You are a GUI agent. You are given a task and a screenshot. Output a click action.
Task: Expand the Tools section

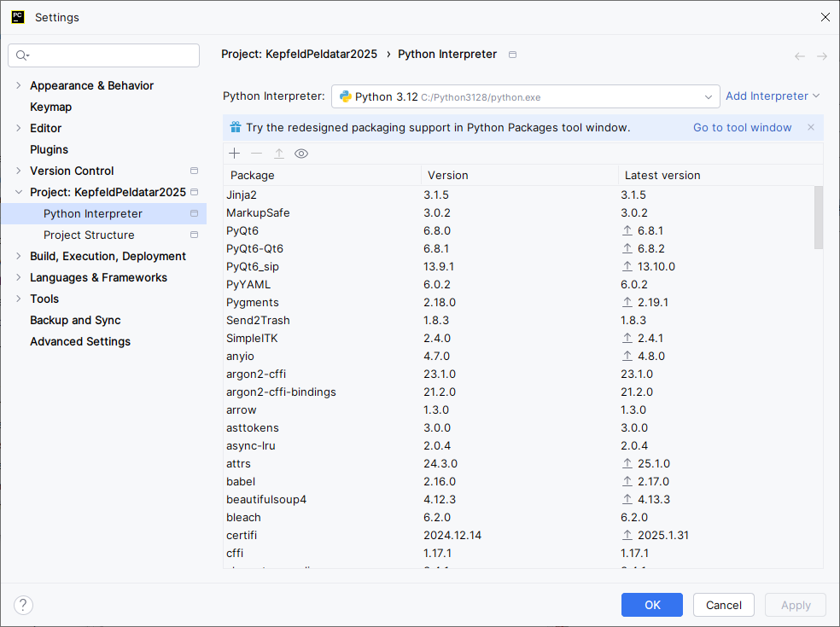pyautogui.click(x=19, y=299)
